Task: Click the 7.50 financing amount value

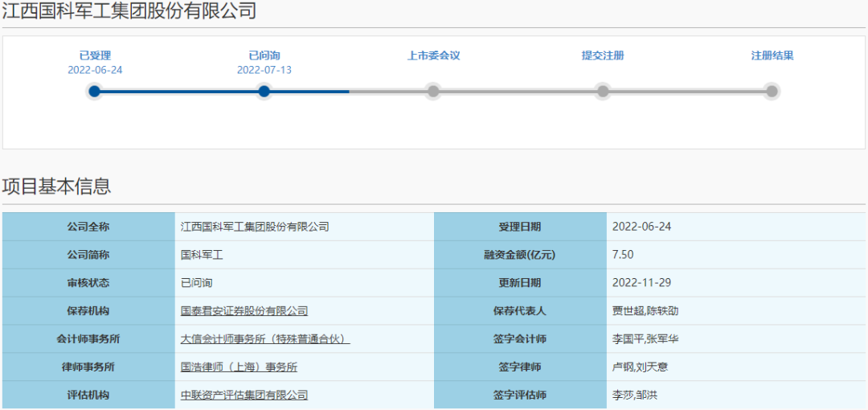Action: [x=623, y=255]
